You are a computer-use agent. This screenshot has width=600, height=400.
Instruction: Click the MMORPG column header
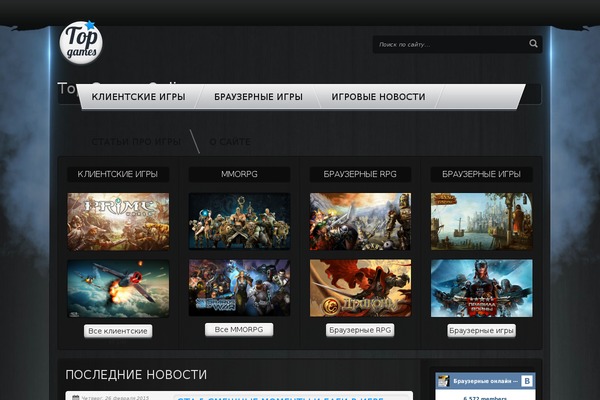click(x=239, y=174)
